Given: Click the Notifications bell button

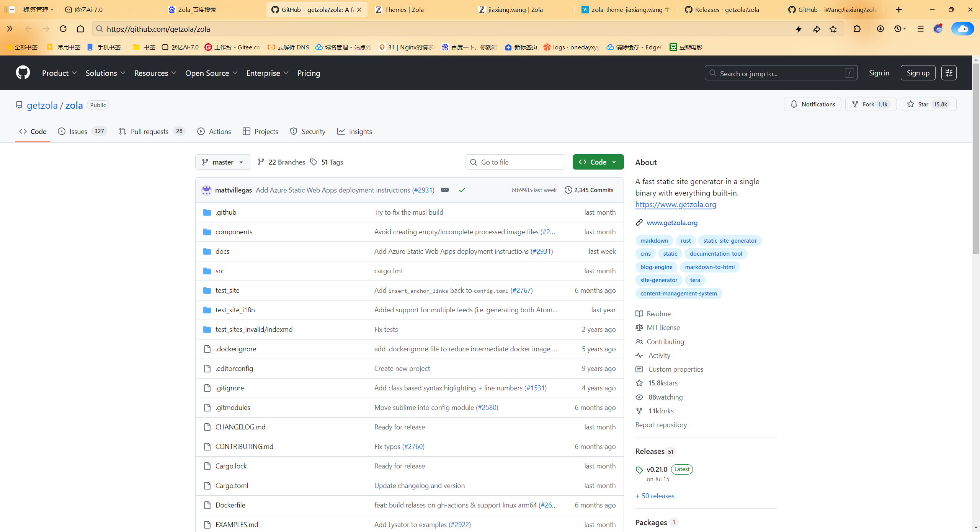Looking at the screenshot, I should (813, 104).
